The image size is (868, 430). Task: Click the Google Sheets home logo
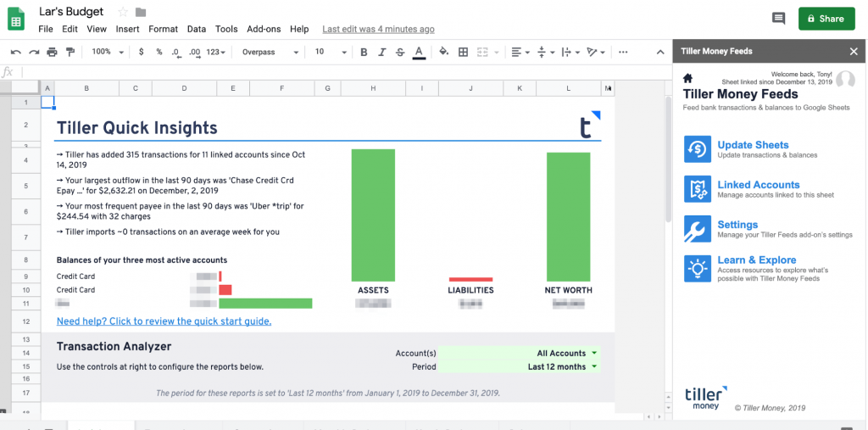tap(16, 20)
